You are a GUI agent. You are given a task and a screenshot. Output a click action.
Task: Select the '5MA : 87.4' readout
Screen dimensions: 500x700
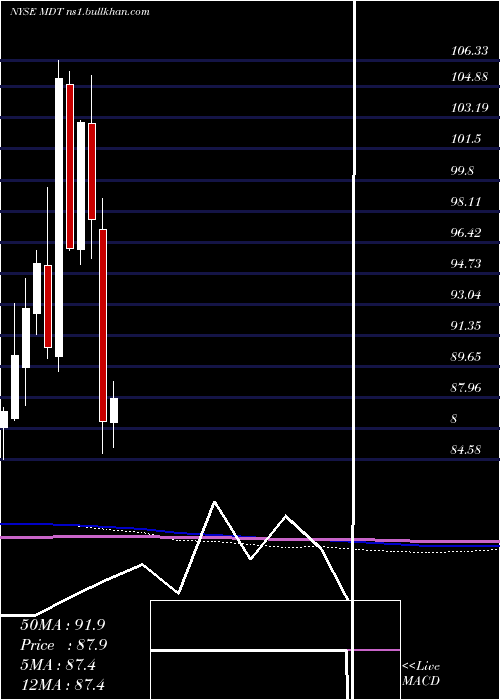(58, 665)
